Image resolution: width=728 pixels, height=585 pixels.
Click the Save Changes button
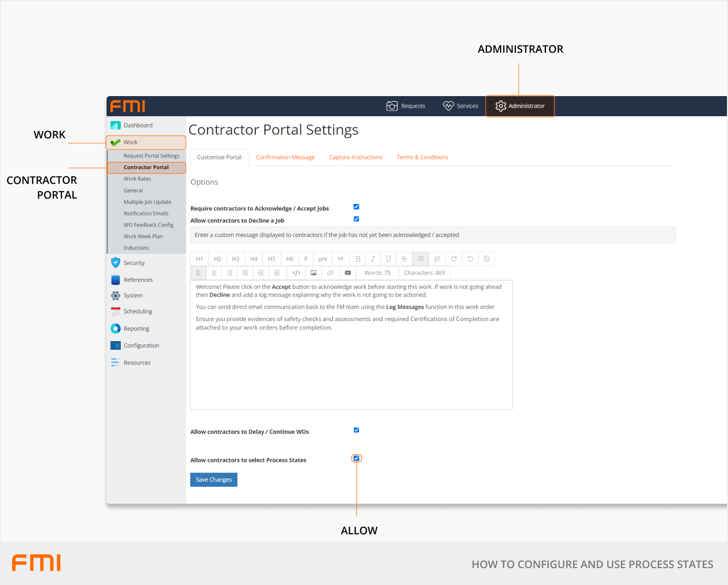214,479
